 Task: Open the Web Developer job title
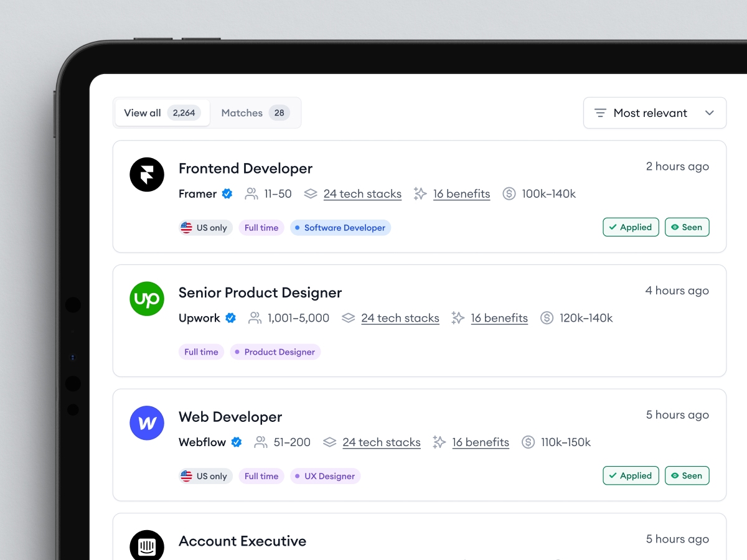pyautogui.click(x=230, y=417)
